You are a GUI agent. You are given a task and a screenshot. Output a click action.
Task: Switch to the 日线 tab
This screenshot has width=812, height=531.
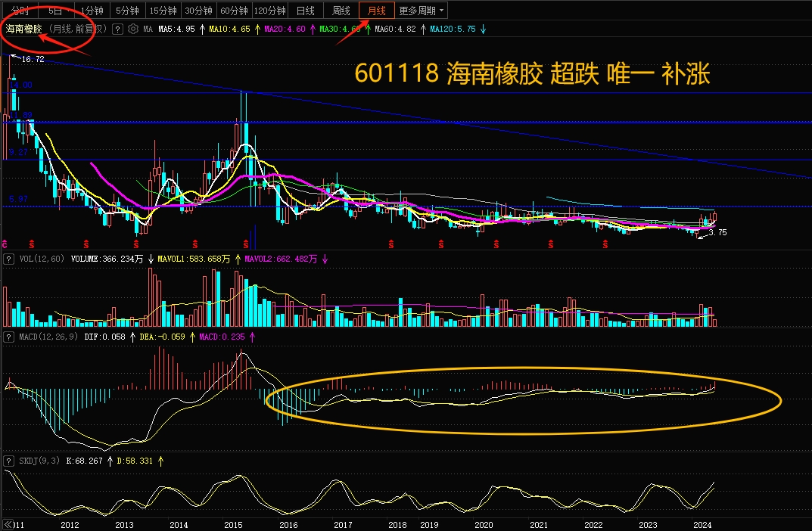click(x=306, y=11)
